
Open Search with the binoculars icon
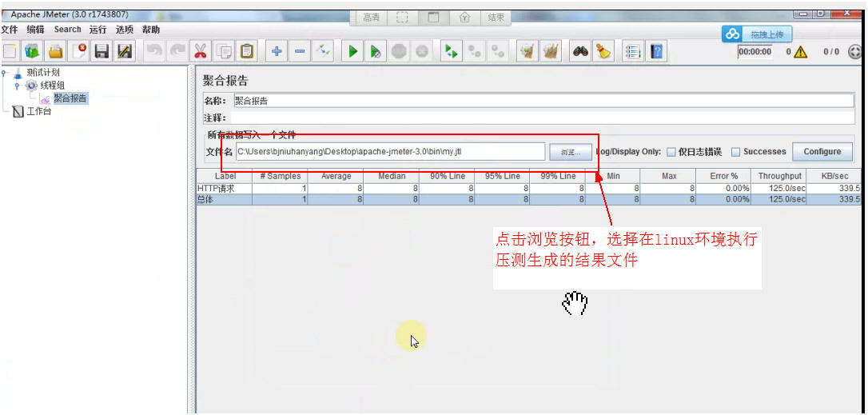pos(581,52)
